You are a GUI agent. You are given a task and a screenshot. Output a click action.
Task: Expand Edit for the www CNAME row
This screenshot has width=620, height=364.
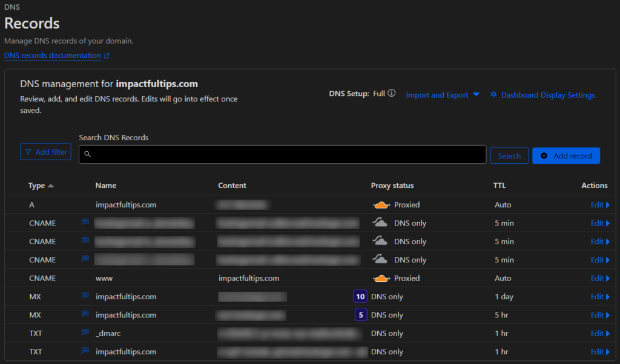pyautogui.click(x=600, y=278)
